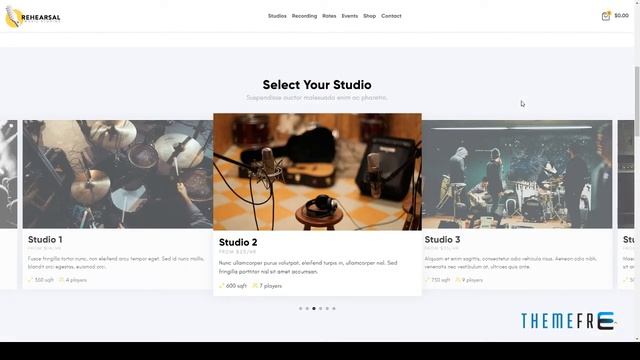The width and height of the screenshot is (640, 360).
Task: Go to the fifth carousel dot
Action: click(327, 309)
